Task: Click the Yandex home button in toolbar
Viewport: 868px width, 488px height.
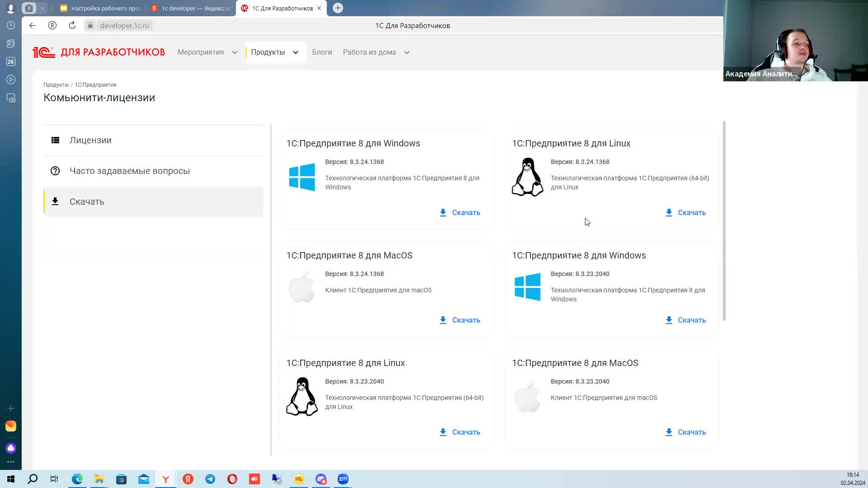Action: pyautogui.click(x=52, y=25)
